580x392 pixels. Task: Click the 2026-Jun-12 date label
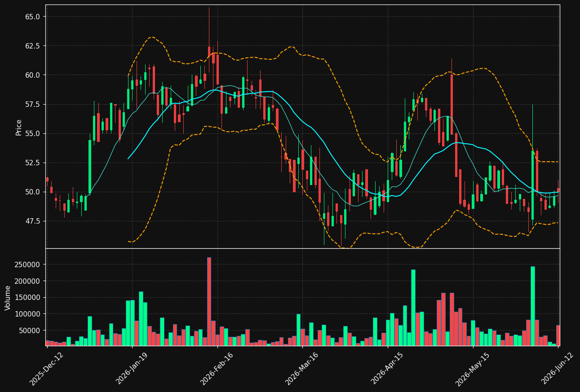tap(558, 368)
